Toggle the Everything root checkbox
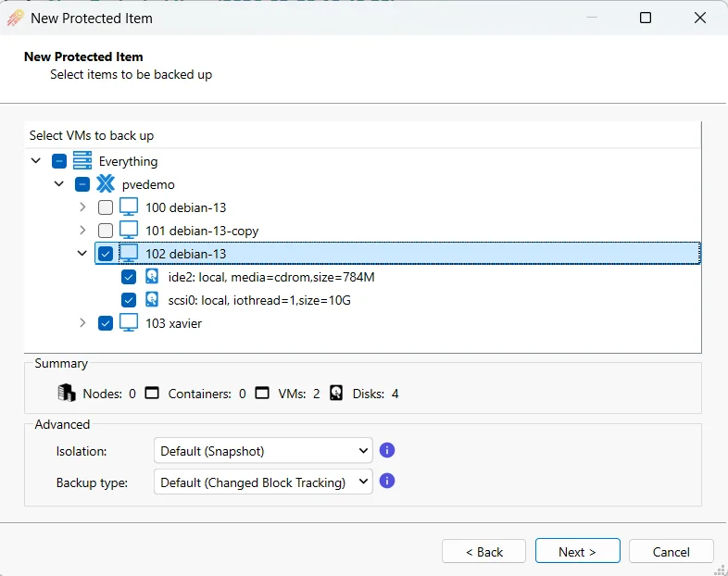 click(x=59, y=161)
